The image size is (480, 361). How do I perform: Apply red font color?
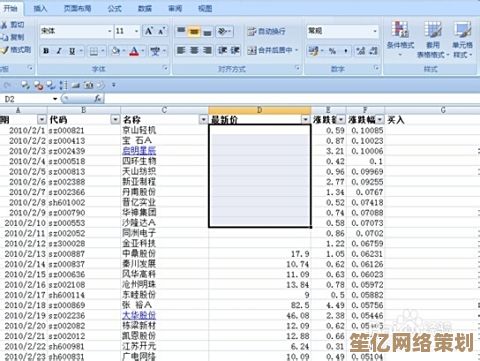[x=134, y=51]
